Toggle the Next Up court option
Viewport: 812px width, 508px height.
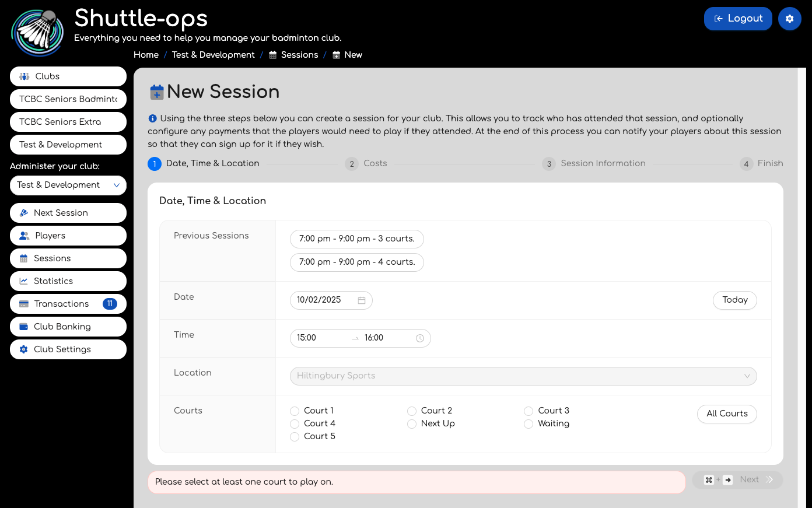click(412, 424)
